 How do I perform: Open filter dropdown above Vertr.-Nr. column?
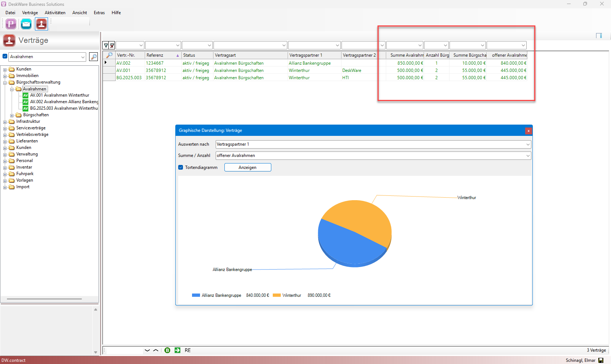[x=141, y=45]
